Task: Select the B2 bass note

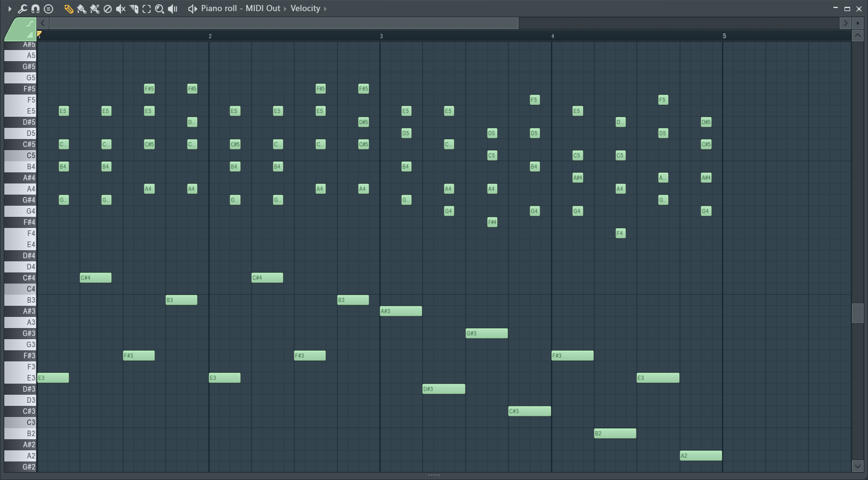Action: pos(615,434)
